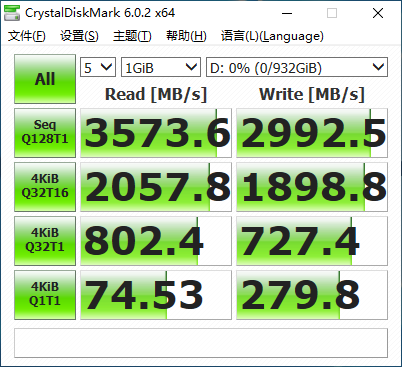The image size is (402, 367).
Task: Click the CrystalDiskMark app icon in title bar
Action: (x=12, y=13)
